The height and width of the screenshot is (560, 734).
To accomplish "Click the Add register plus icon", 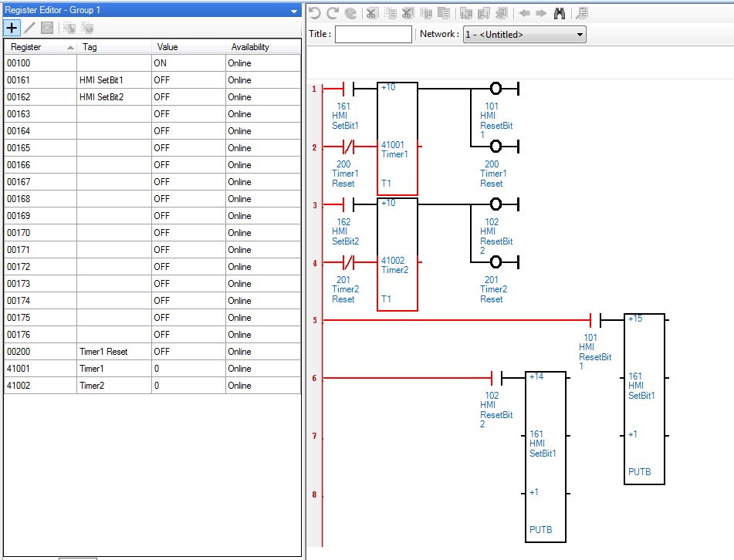I will click(12, 28).
